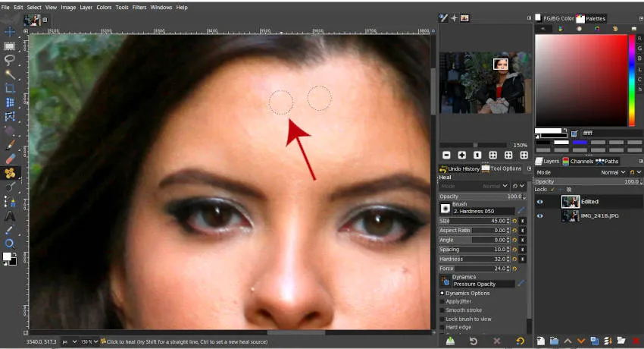This screenshot has width=644, height=349.
Task: Toggle visibility of IMG_2418.JPG layer
Action: point(540,216)
